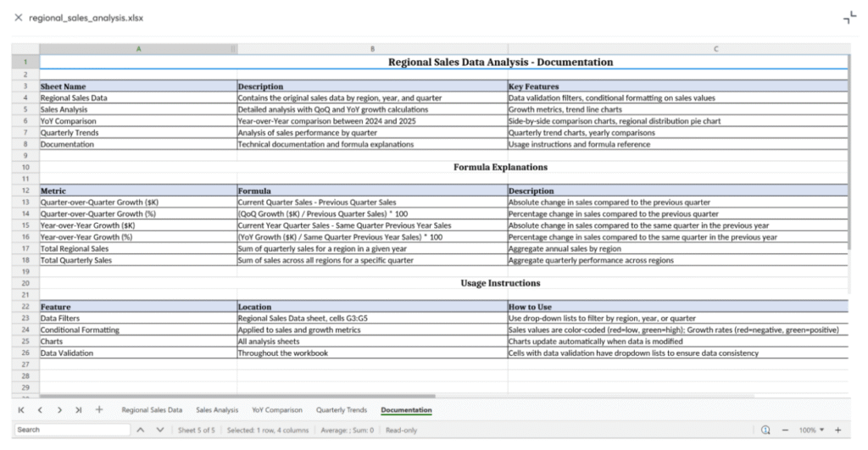Select row 13 header
This screenshot has height=450, width=868.
(x=25, y=203)
